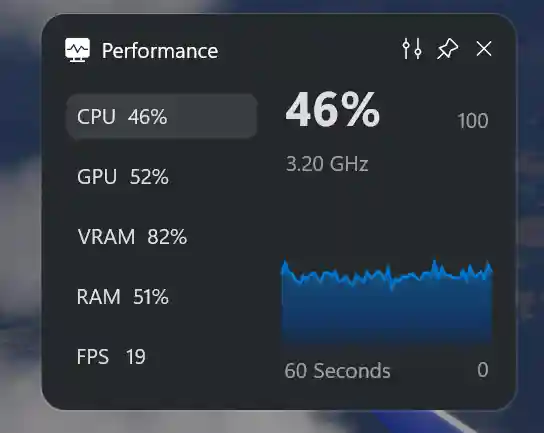
Task: Click the 60 Seconds graph label
Action: pos(337,371)
